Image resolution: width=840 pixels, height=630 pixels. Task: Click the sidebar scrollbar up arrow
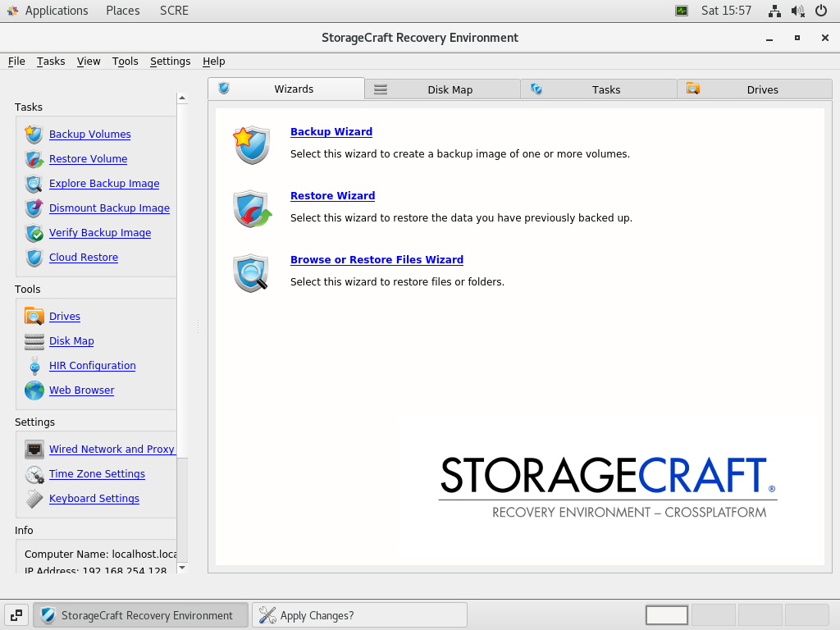point(182,98)
